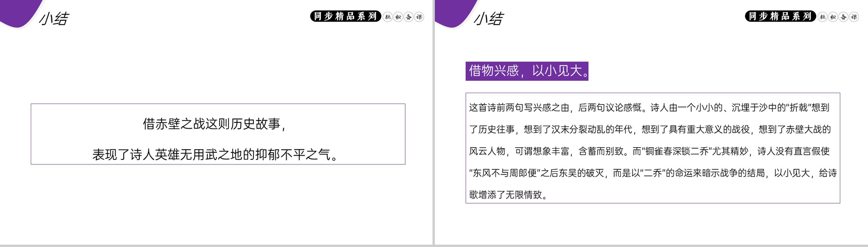Click the "同步精品系列" badge on the 借物兴感 slide
The height and width of the screenshot is (247, 868).
pos(780,16)
